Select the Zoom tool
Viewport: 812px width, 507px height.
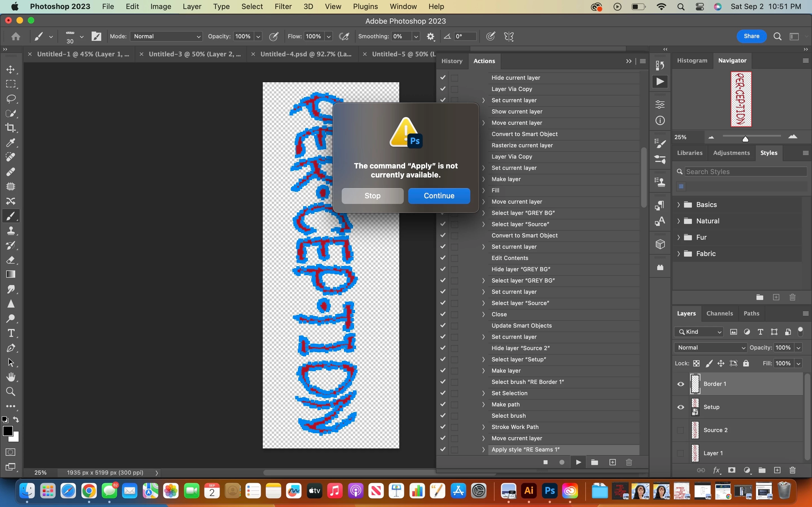click(11, 391)
